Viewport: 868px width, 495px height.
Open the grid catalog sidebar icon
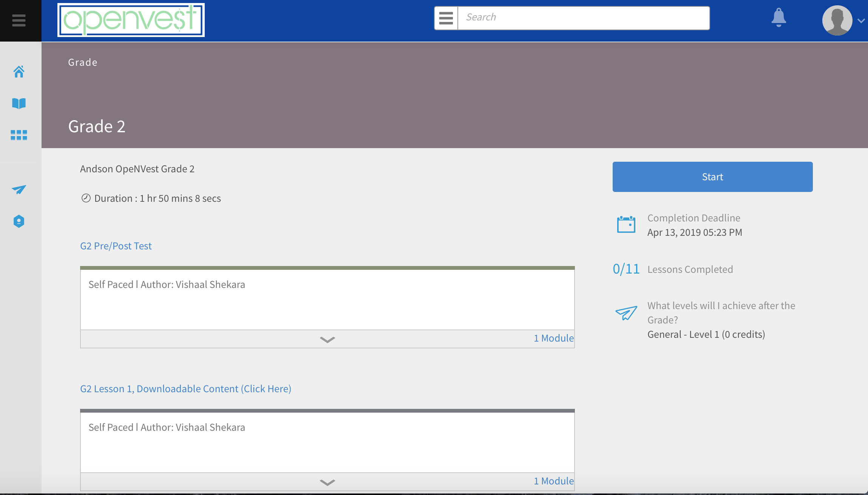click(19, 135)
